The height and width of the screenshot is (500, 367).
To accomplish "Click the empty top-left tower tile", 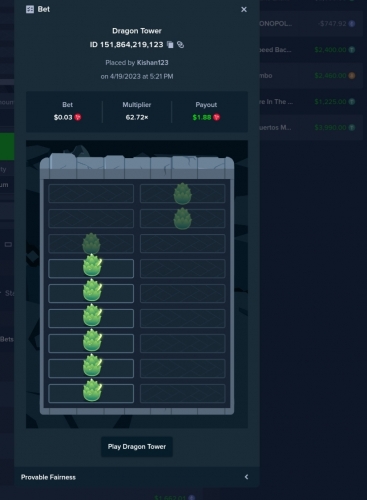I will [x=91, y=193].
